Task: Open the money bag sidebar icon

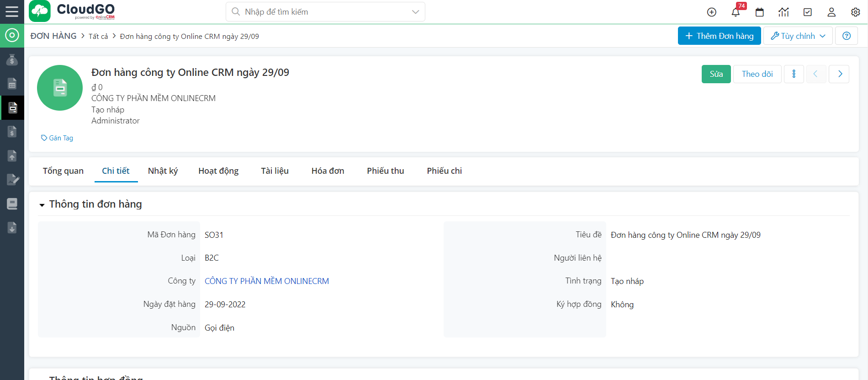Action: point(12,60)
